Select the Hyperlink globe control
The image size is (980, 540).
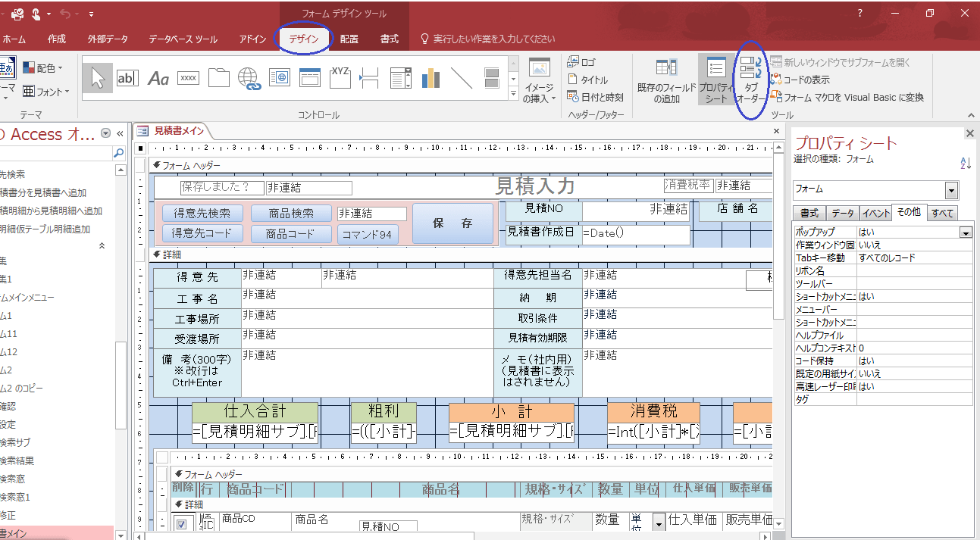(249, 78)
